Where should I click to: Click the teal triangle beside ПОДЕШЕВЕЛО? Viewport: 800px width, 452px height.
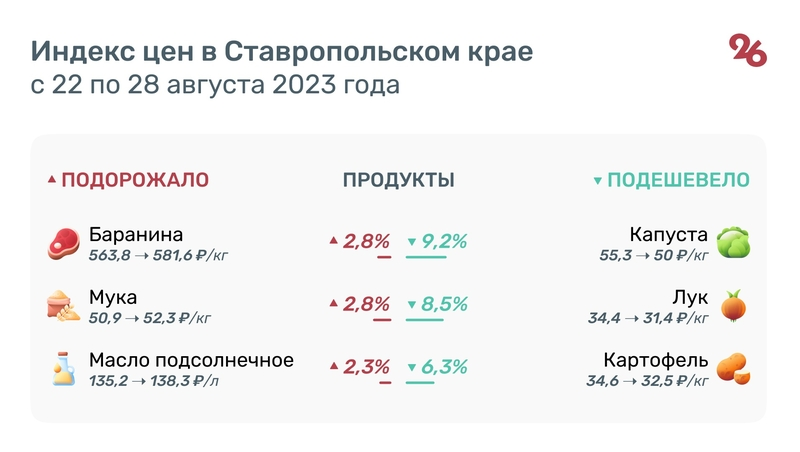click(x=598, y=181)
